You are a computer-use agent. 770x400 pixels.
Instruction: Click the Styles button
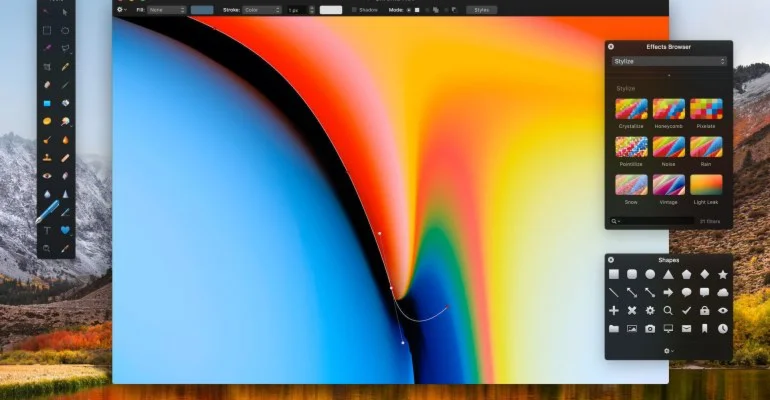pyautogui.click(x=481, y=10)
